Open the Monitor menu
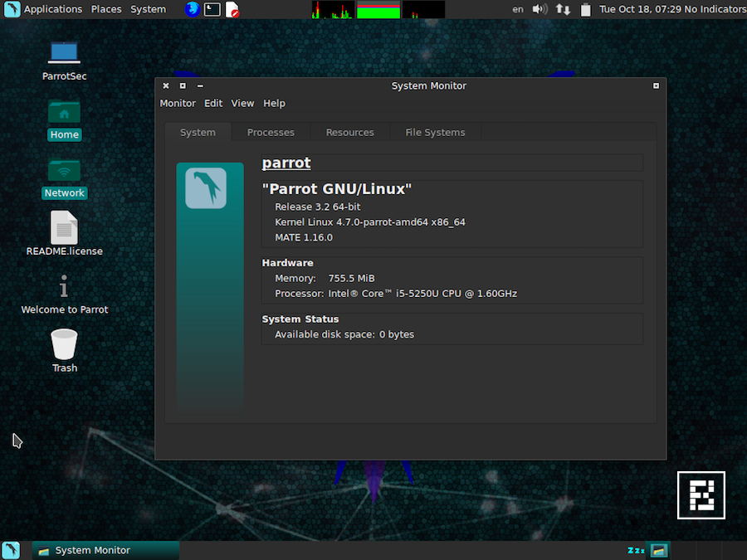Screen dimensions: 747x560 [x=178, y=104]
